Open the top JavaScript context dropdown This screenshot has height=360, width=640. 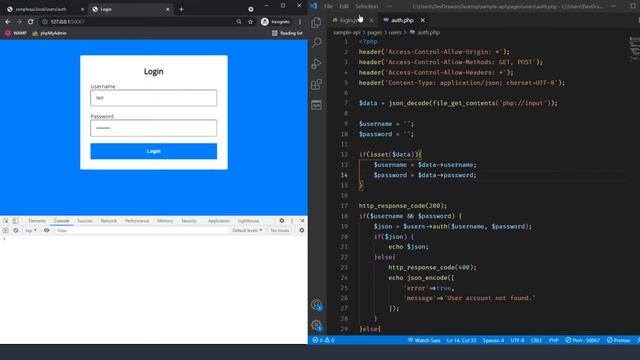tap(31, 230)
